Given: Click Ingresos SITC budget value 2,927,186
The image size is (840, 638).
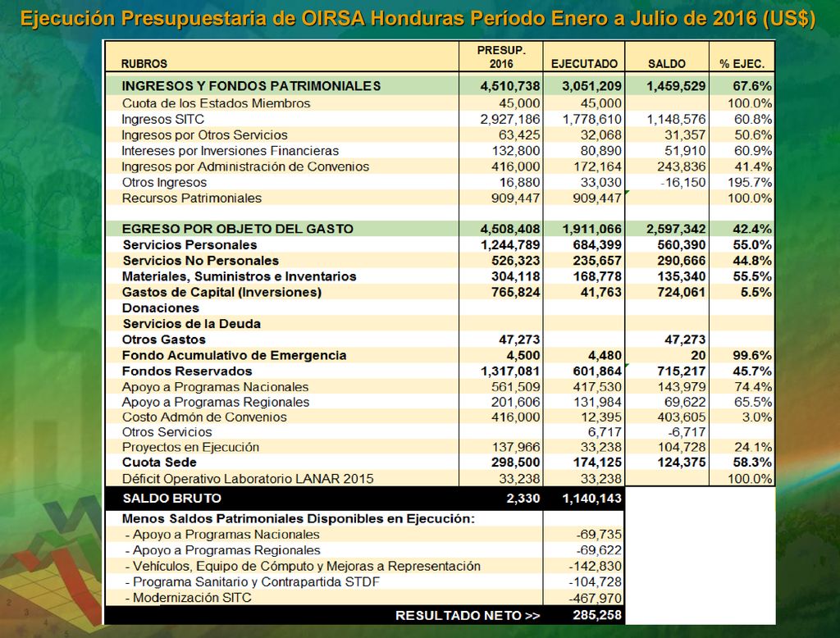Looking at the screenshot, I should coord(510,119).
